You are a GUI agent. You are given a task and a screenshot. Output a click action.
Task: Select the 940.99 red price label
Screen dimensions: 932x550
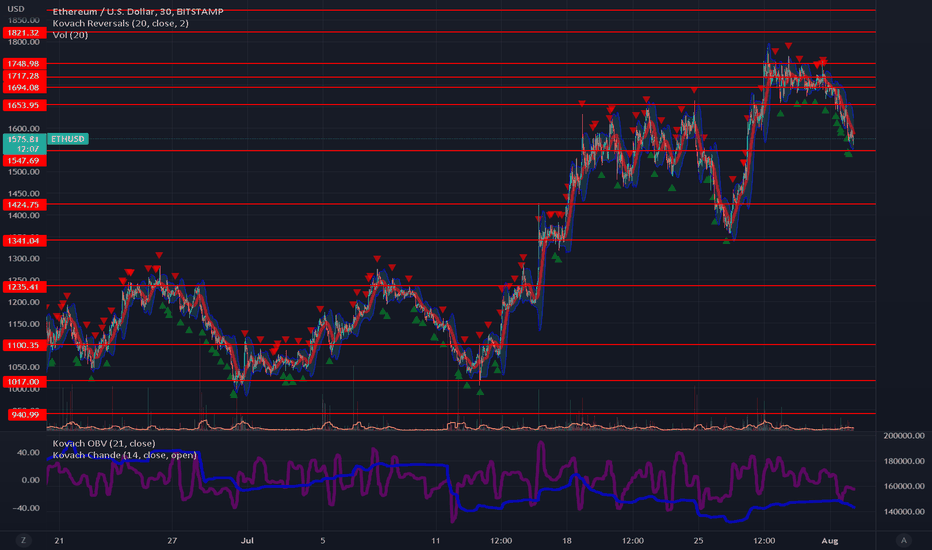click(x=26, y=414)
